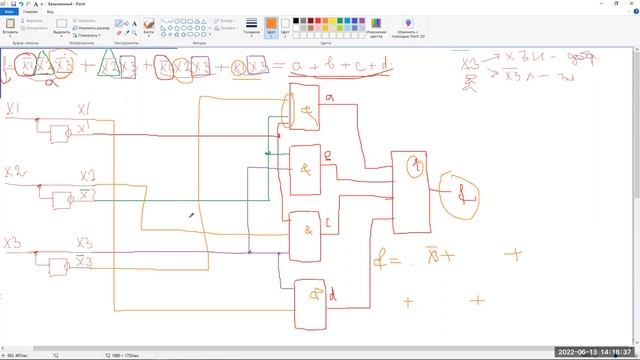Select the Eraser tool
Screen dimensions: 640x360
(x=119, y=32)
